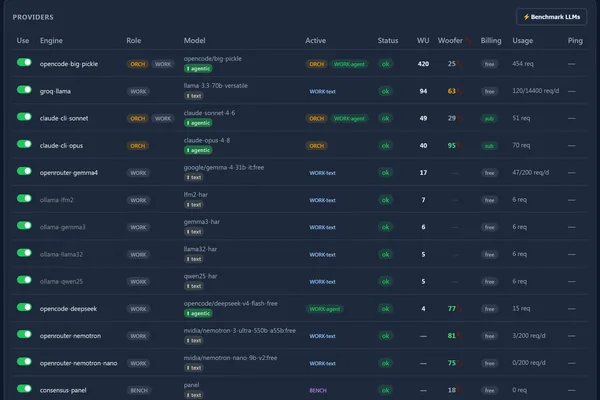Click WORK-text active label for groq-llama
The height and width of the screenshot is (400, 600).
tap(322, 91)
